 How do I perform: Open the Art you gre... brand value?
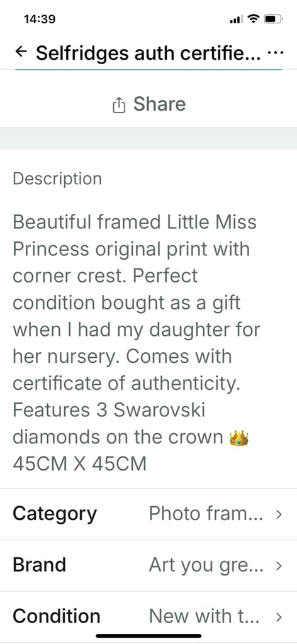[x=206, y=565]
